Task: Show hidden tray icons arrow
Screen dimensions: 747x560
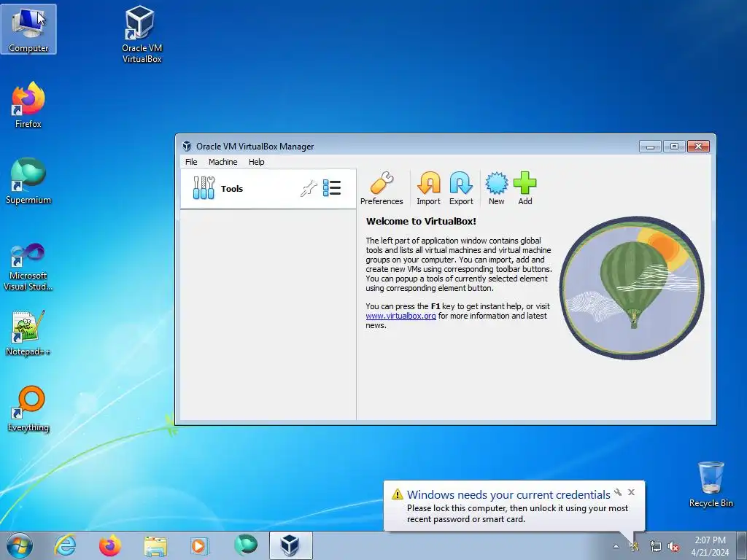Action: [x=616, y=546]
